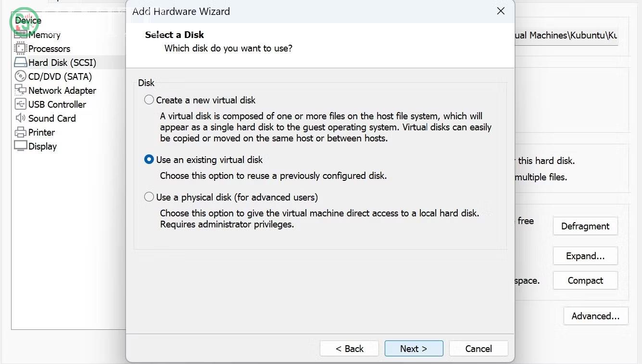Expand the virtual disk capacity

pos(585,256)
